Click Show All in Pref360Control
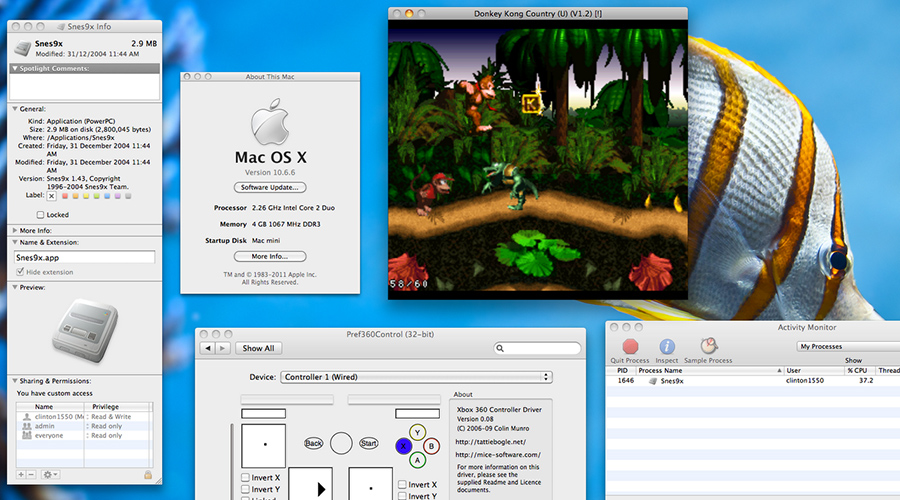 coord(258,348)
